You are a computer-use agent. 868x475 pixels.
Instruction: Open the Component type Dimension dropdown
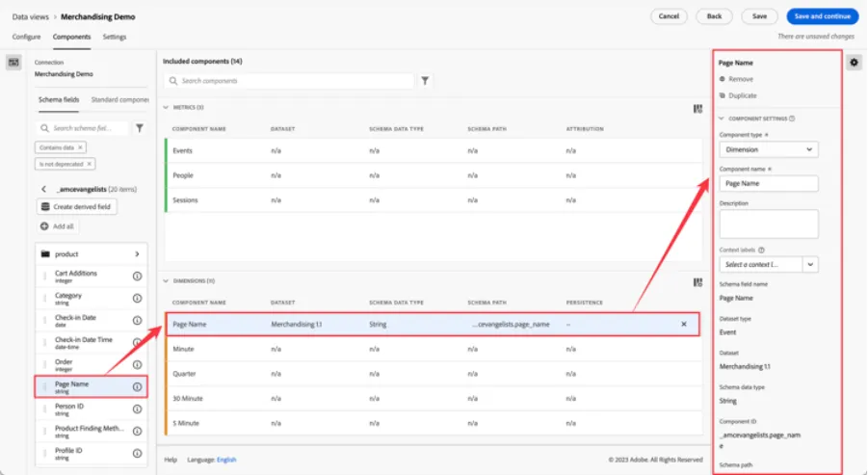pos(769,149)
